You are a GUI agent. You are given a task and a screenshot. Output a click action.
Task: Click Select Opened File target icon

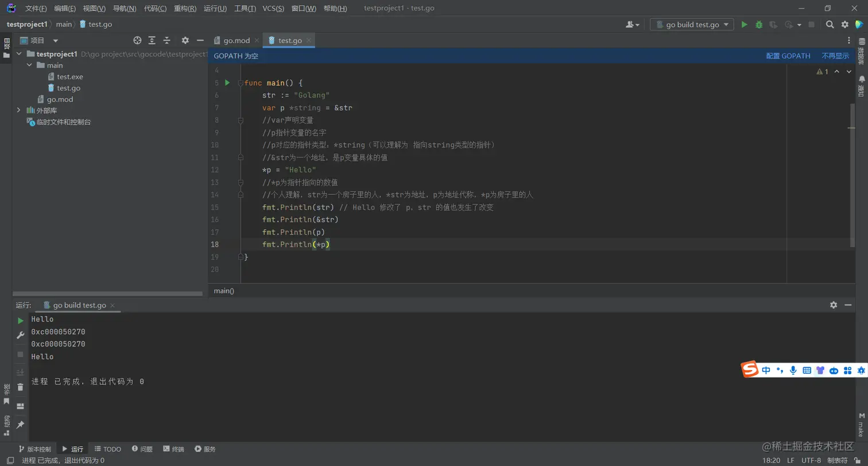(x=137, y=40)
